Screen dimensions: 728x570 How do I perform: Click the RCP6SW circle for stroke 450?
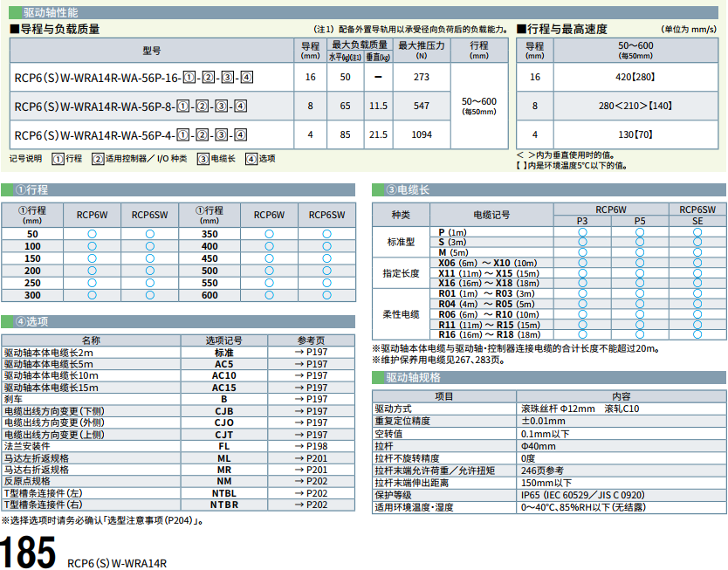point(326,258)
